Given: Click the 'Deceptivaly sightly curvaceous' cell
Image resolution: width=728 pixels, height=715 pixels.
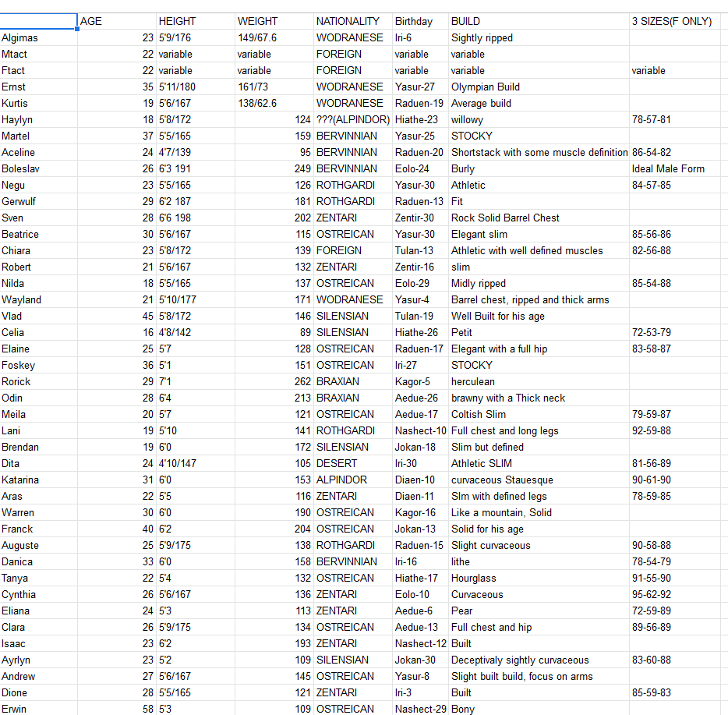Looking at the screenshot, I should coord(539,660).
